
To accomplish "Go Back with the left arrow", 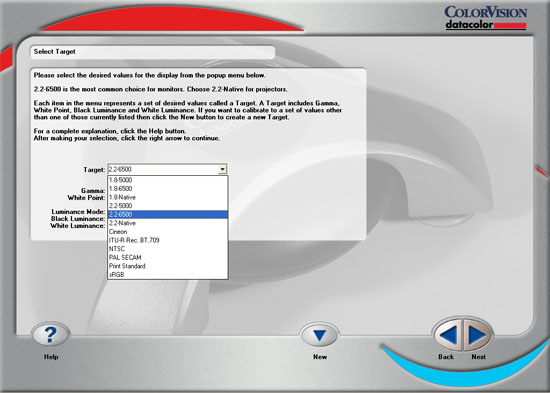I will coord(448,335).
